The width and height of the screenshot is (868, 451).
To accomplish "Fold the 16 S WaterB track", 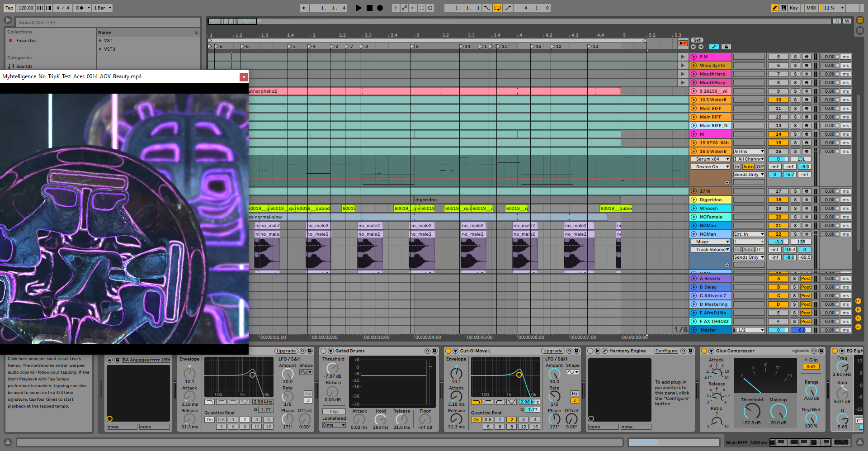I will click(694, 152).
